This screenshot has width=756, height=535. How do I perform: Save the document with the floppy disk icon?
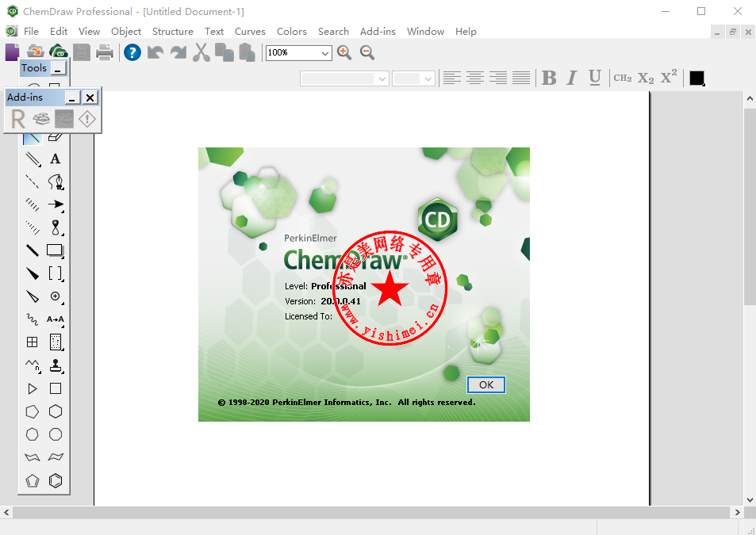click(x=82, y=52)
